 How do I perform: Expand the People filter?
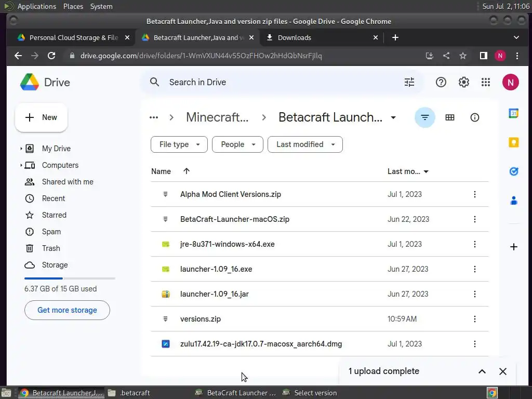point(237,144)
